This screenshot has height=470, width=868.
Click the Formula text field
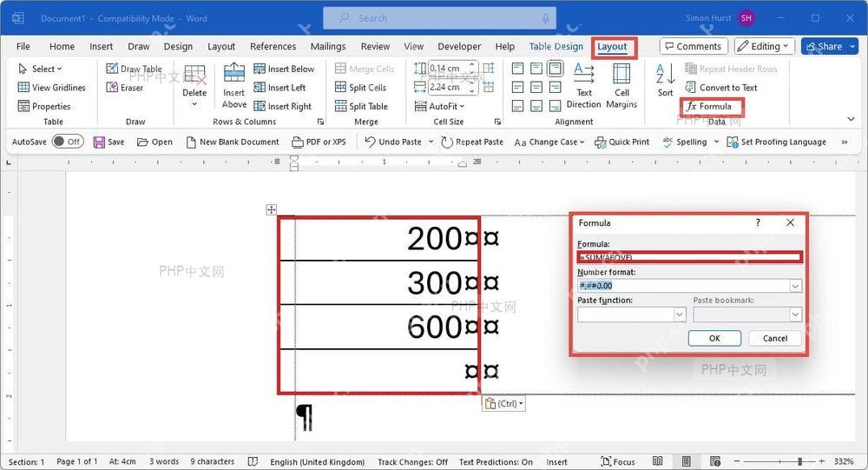coord(689,257)
